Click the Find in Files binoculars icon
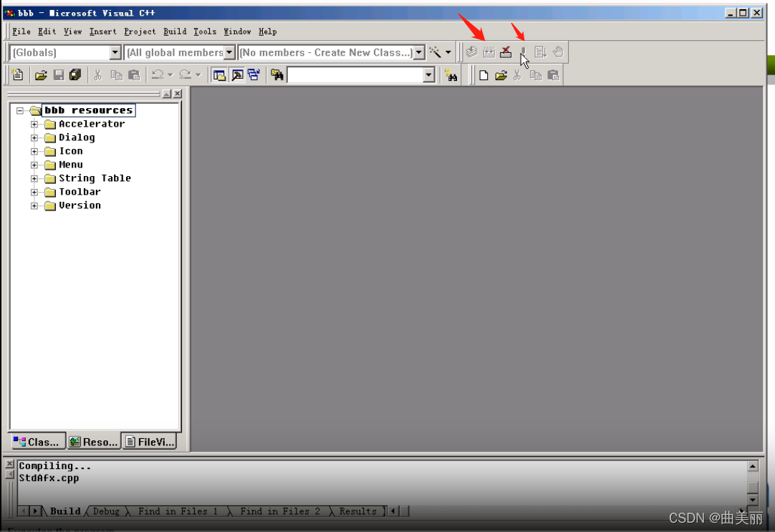 pyautogui.click(x=276, y=75)
